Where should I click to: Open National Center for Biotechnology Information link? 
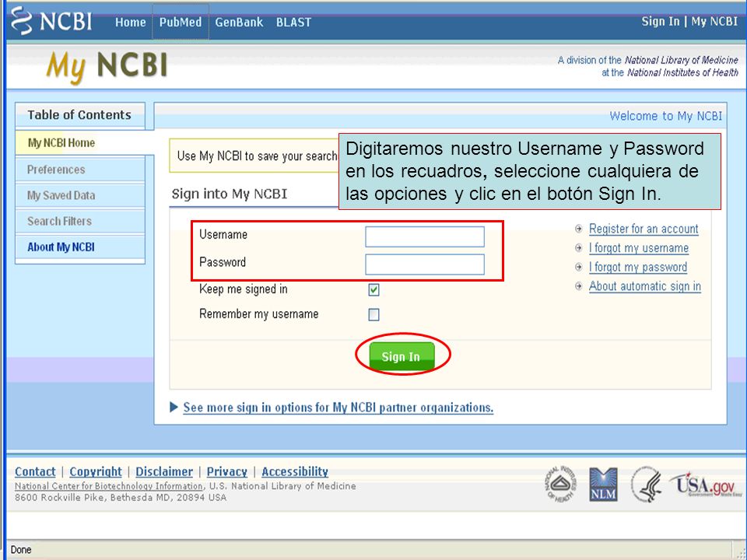[x=109, y=486]
